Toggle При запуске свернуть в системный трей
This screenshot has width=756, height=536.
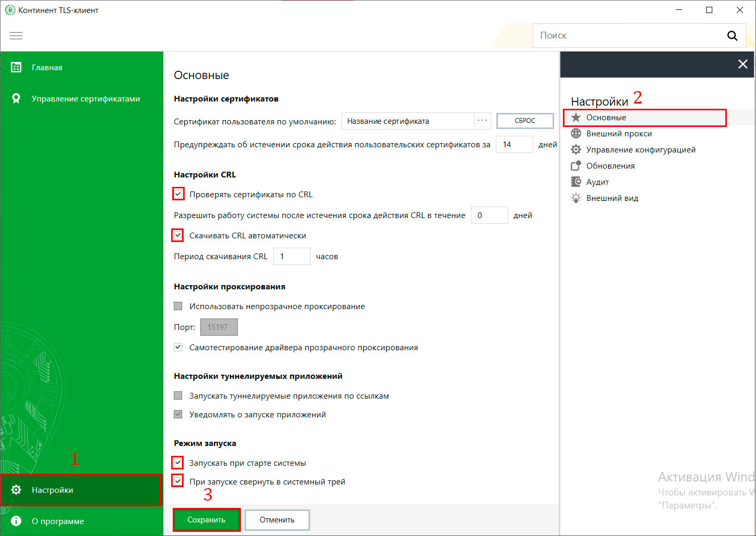point(178,481)
